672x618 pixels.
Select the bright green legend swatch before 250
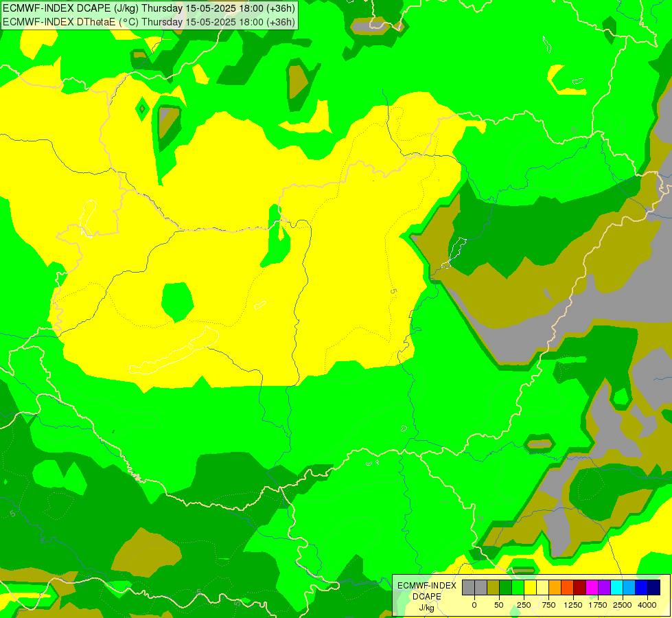pyautogui.click(x=518, y=587)
